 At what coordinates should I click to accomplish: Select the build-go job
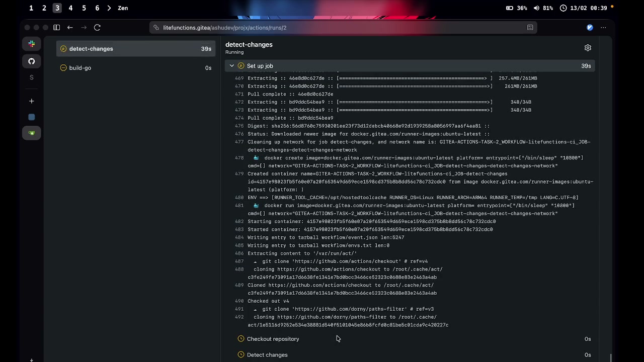pyautogui.click(x=136, y=68)
